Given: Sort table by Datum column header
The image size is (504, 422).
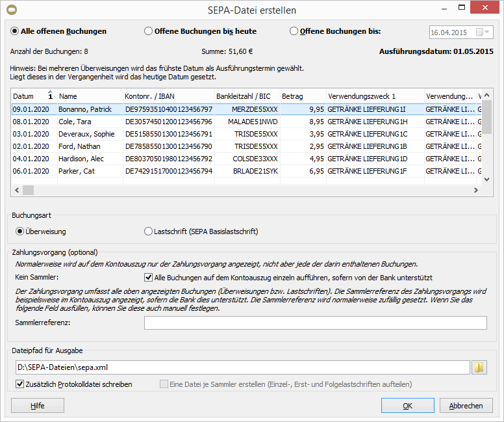Looking at the screenshot, I should click(34, 96).
